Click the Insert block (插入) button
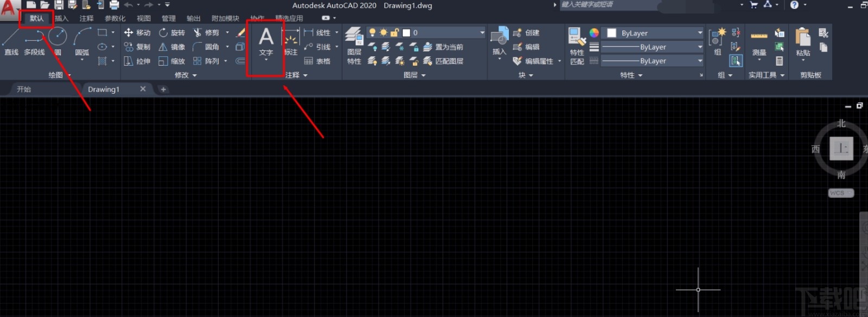Viewport: 868px width, 317px height. [x=499, y=42]
